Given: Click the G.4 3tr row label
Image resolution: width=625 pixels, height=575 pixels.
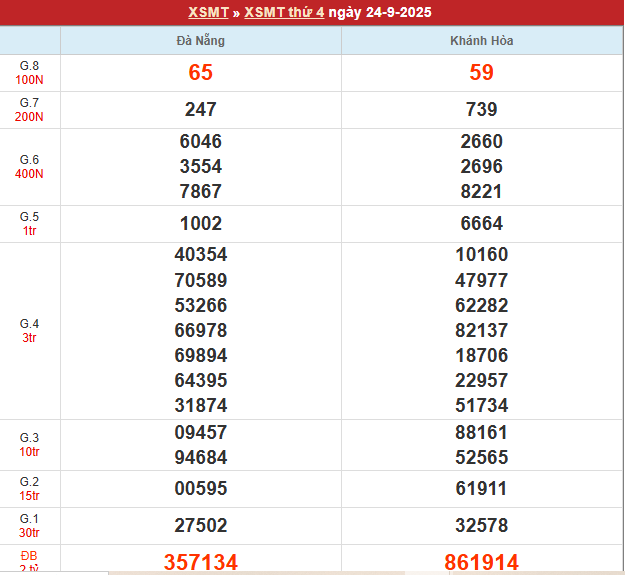Looking at the screenshot, I should click(29, 331).
